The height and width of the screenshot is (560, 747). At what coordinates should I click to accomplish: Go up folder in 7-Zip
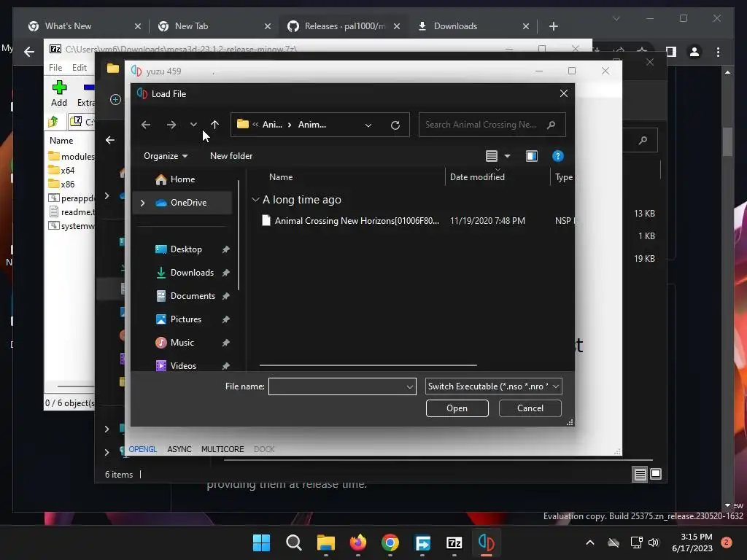coord(53,122)
